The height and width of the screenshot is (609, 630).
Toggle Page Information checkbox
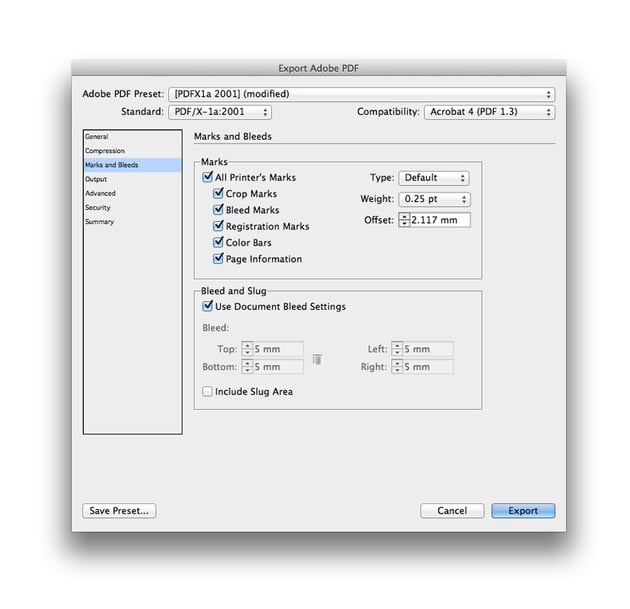(218, 258)
